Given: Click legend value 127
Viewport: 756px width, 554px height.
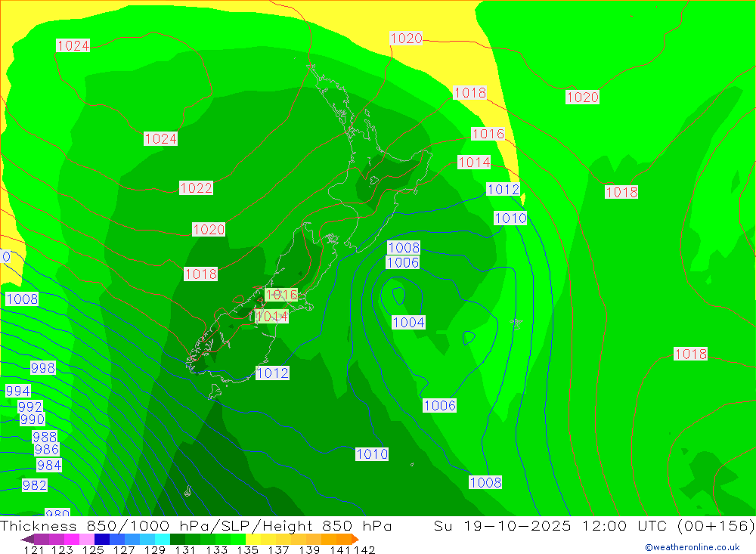Looking at the screenshot, I should coord(124,549).
